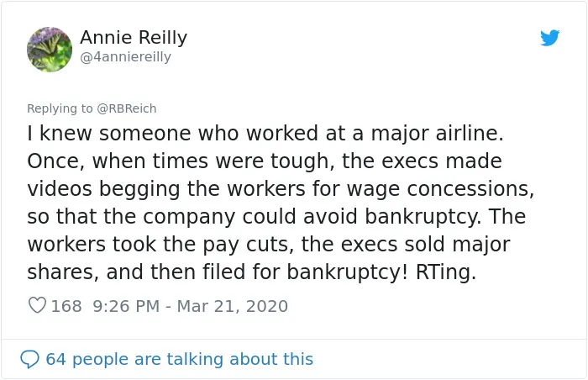
Task: Click the words 'execs sold major' in tweet
Action: click(425, 244)
